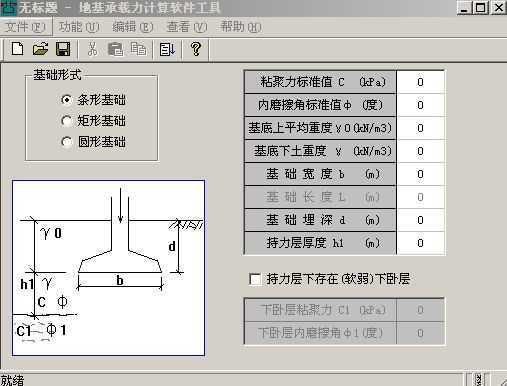Close the window
507x386 pixels.
[499, 8]
